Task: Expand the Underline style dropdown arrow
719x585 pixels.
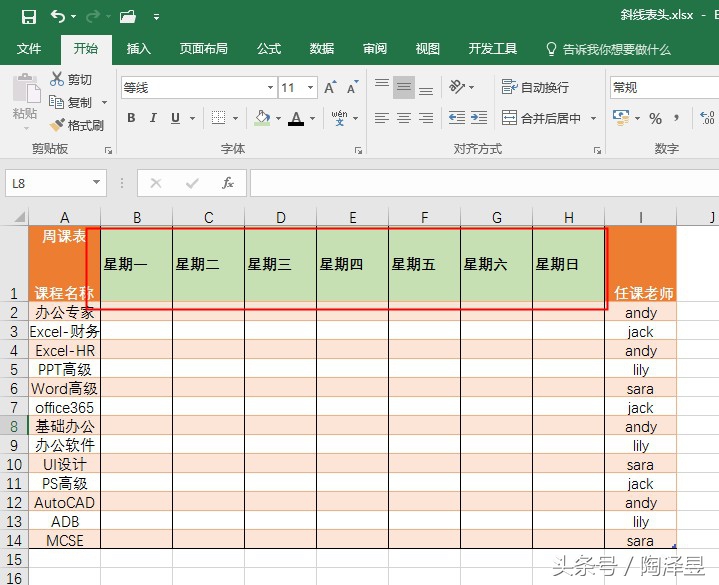Action: pyautogui.click(x=193, y=118)
